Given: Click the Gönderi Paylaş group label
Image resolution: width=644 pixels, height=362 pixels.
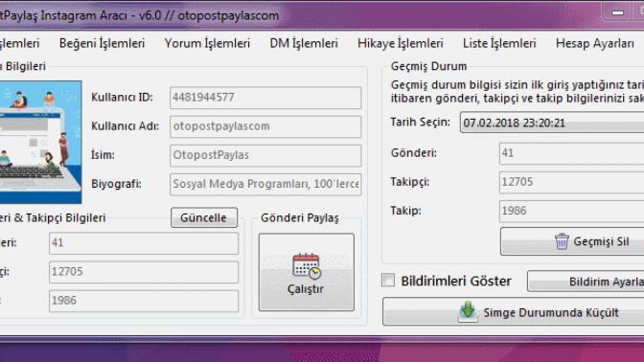Looking at the screenshot, I should (x=299, y=218).
